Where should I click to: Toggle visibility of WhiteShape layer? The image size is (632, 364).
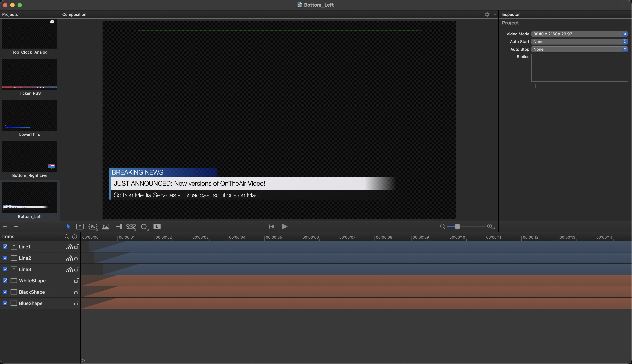(x=5, y=280)
